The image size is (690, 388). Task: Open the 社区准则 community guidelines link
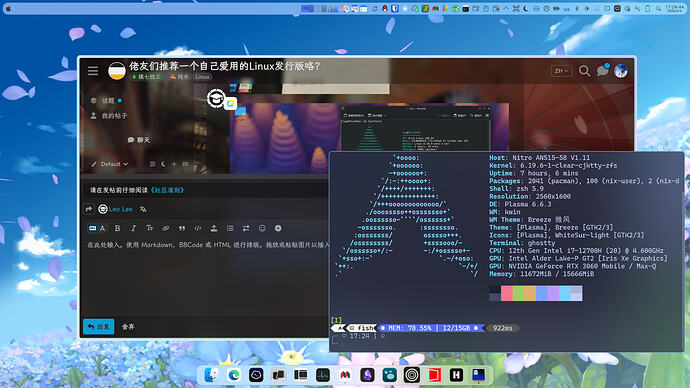(x=167, y=190)
